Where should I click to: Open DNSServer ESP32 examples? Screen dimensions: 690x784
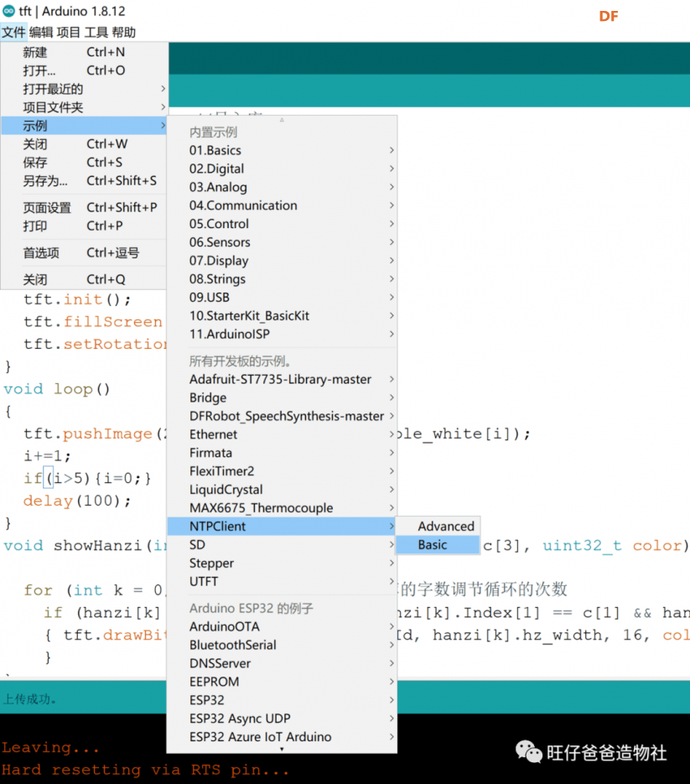282,663
